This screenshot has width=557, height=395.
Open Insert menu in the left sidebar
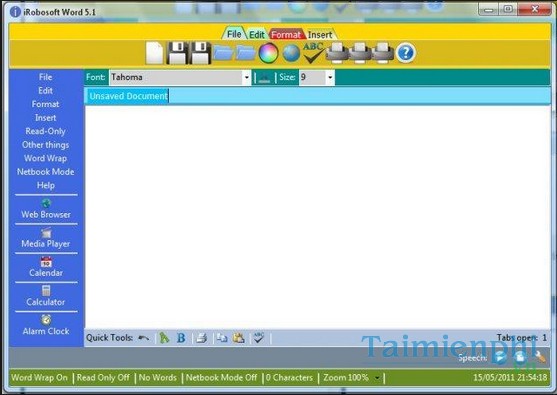(x=45, y=118)
